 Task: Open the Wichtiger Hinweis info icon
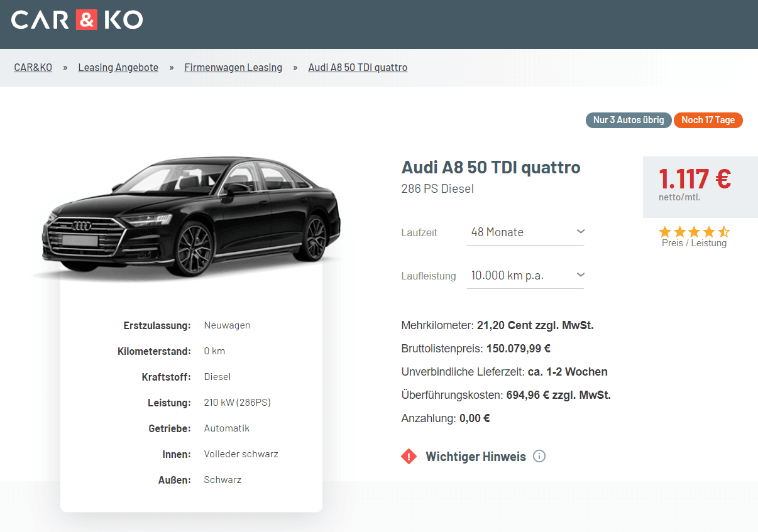pos(539,457)
